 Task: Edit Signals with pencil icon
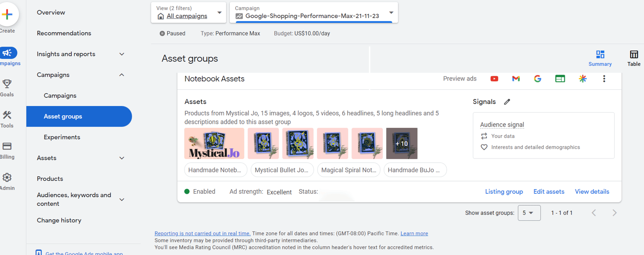[x=507, y=101]
